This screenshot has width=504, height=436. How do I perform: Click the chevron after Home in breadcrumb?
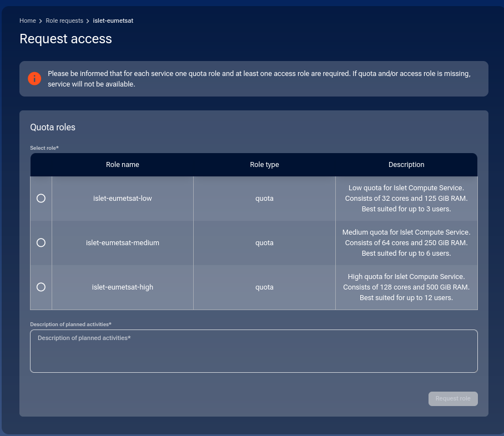click(41, 21)
